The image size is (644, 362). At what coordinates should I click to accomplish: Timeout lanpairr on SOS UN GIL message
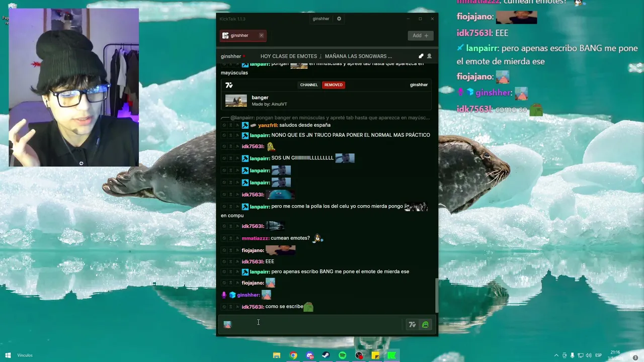pos(230,158)
